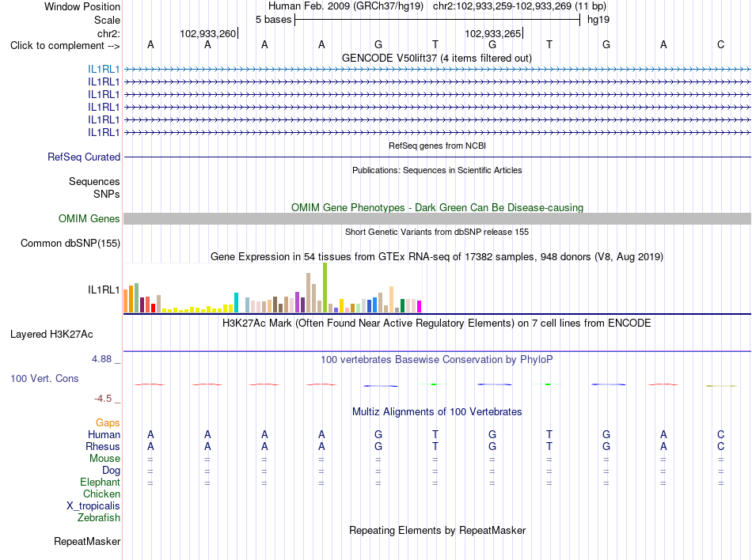Viewport: 752px width, 560px height.
Task: Click the 'Human Feb. 2009 (GRCh37/hg19)' assembly text
Action: (346, 6)
